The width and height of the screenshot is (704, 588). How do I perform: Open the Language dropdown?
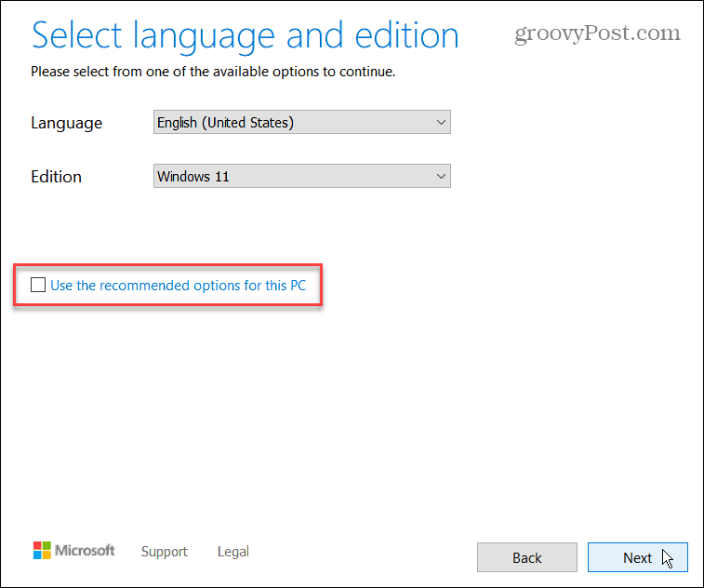[301, 122]
